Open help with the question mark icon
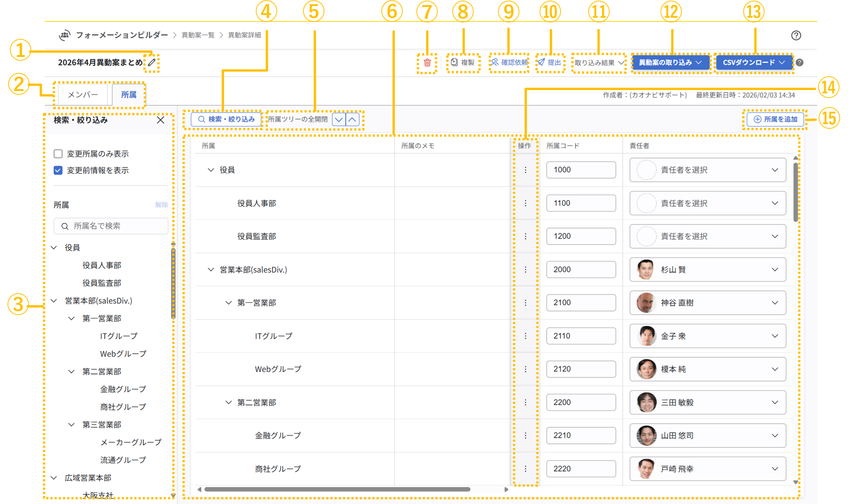The width and height of the screenshot is (848, 504). [796, 35]
